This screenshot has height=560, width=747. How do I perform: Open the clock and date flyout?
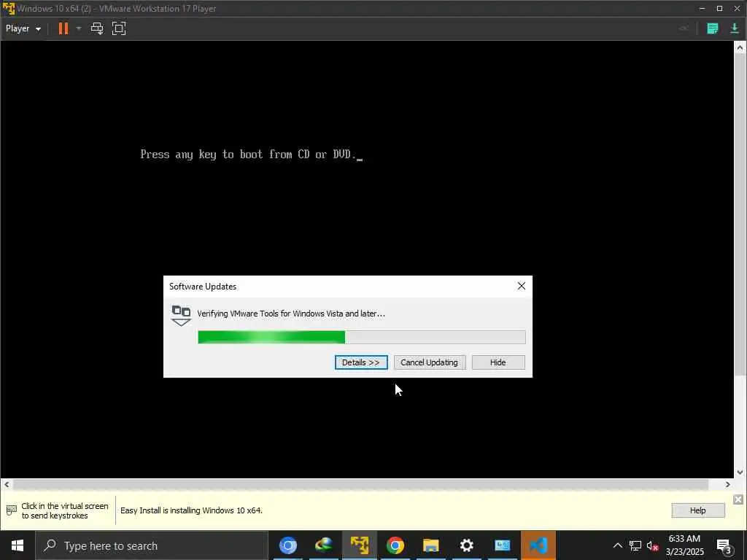(685, 545)
